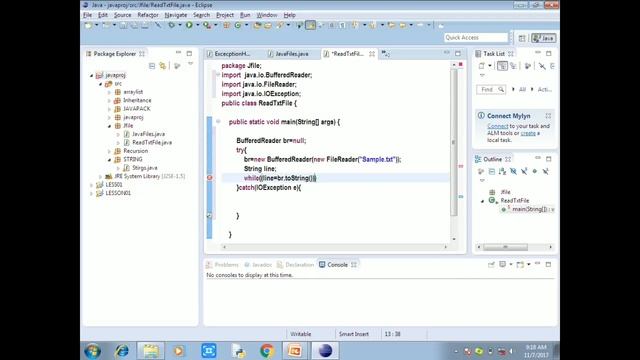
Task: Close the Connect Mylyn notice
Action: pos(548,116)
